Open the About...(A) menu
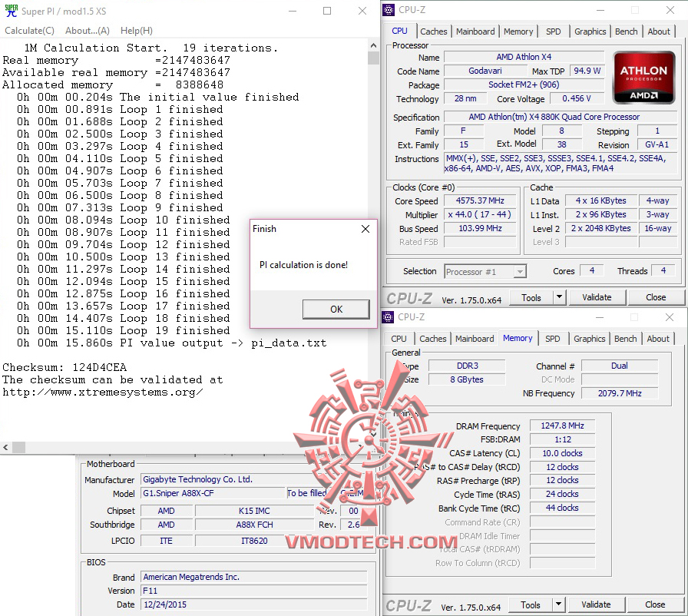The image size is (688, 616). click(88, 31)
